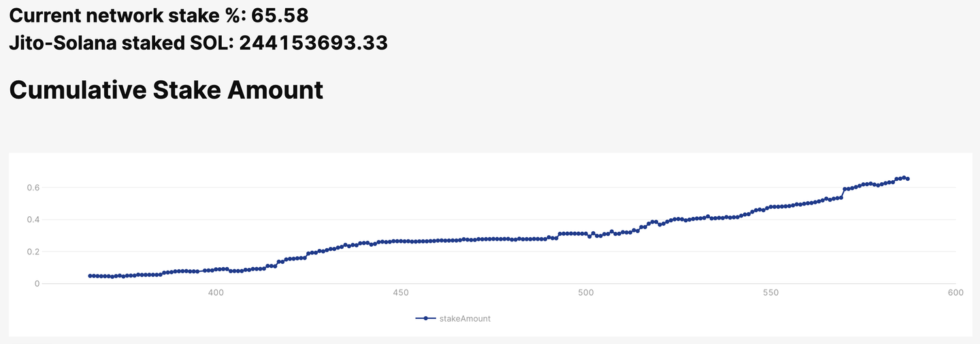Click the first leftmost data point on the line

tap(90, 276)
